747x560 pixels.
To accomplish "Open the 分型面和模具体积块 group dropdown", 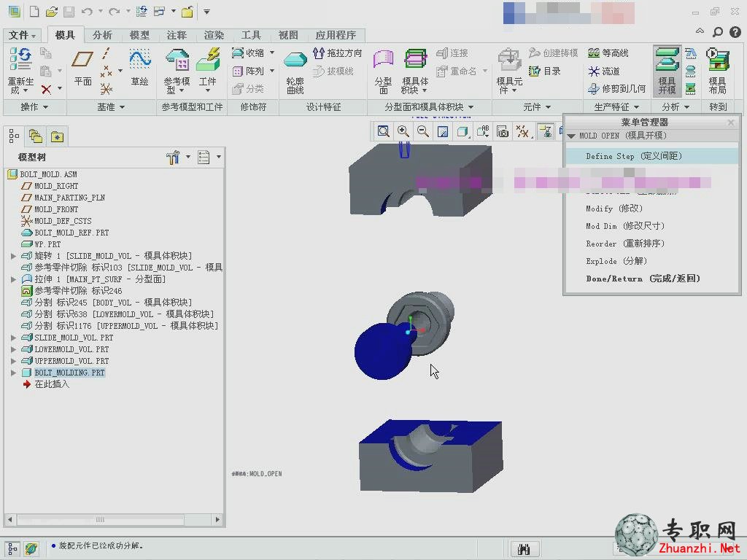I will 429,107.
